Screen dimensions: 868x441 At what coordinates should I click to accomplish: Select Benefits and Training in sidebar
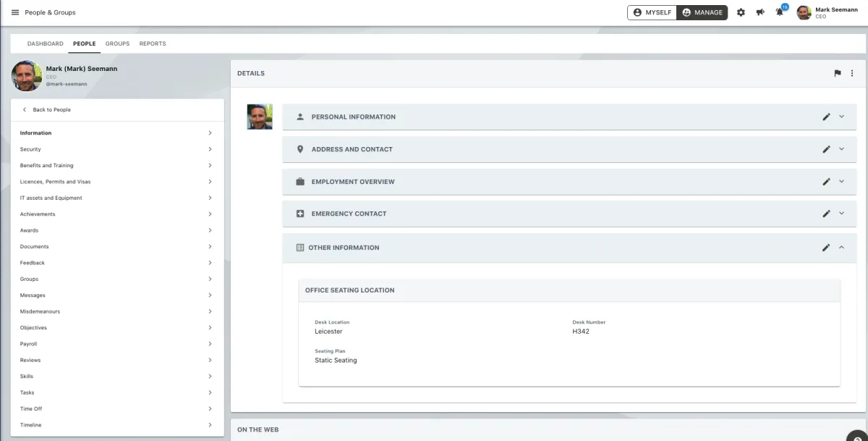(117, 166)
